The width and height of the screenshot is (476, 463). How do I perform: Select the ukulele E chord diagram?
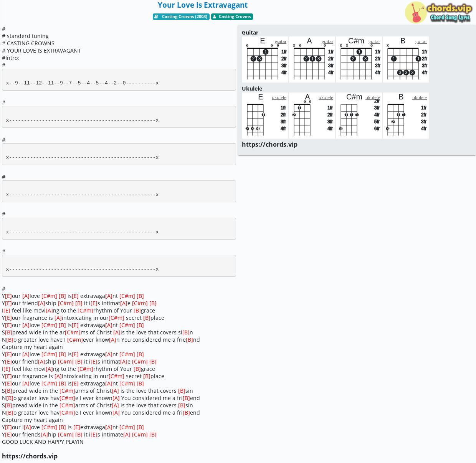(x=265, y=116)
